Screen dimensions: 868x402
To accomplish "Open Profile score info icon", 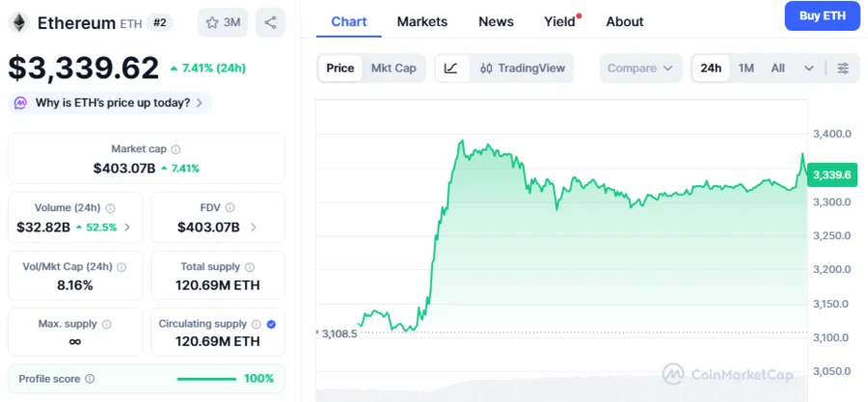I will click(x=90, y=379).
